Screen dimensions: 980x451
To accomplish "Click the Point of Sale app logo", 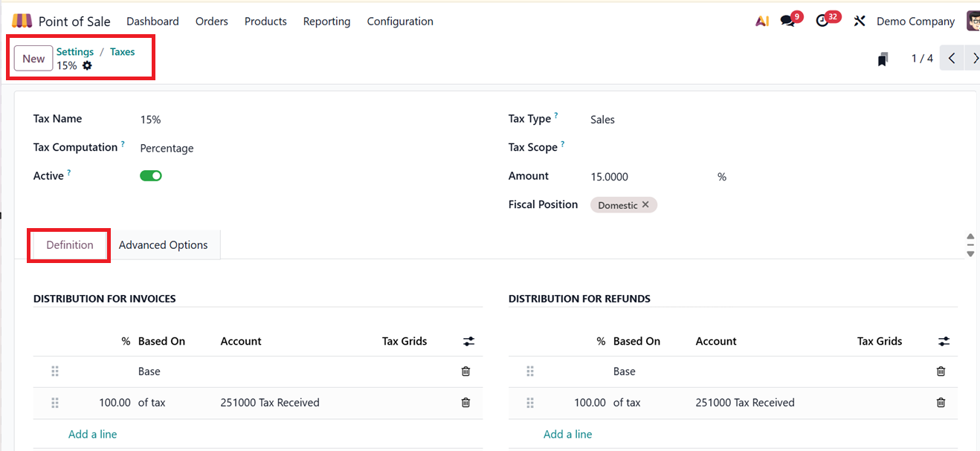I will 22,22.
